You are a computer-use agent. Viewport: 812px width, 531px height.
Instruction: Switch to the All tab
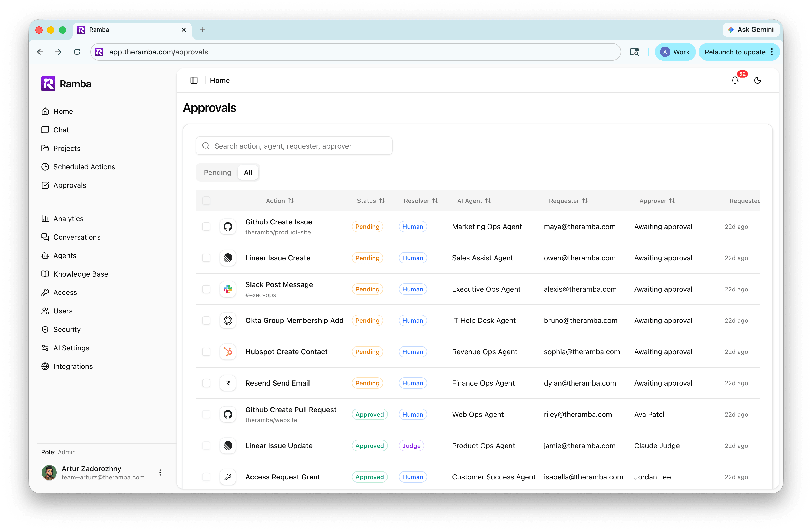pyautogui.click(x=248, y=172)
